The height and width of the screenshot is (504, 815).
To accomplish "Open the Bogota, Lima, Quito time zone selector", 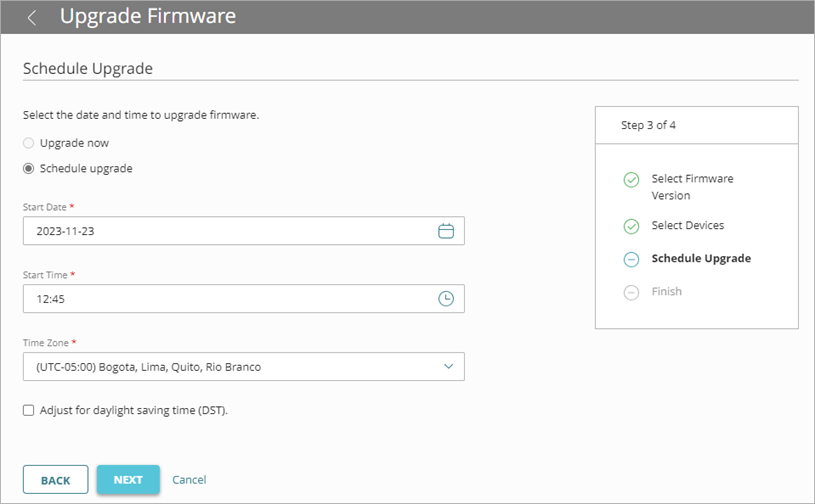I will [x=230, y=366].
